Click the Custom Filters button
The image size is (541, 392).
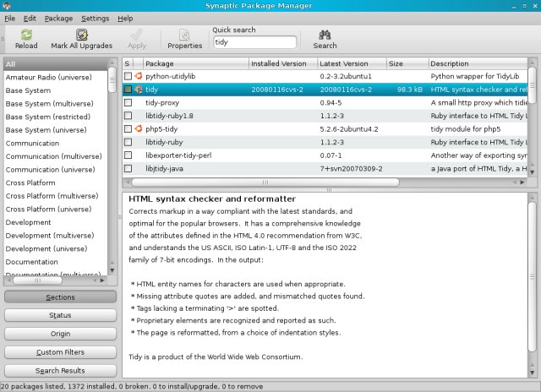tap(60, 351)
